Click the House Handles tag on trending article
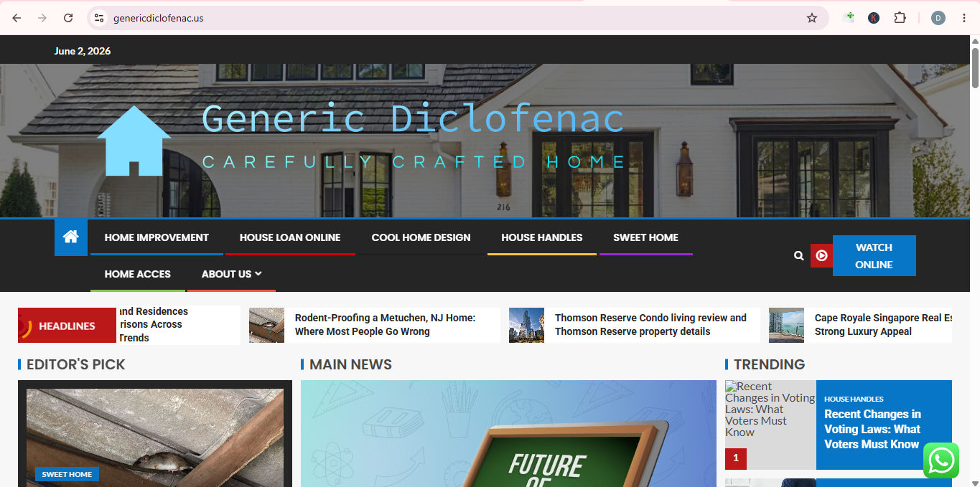This screenshot has width=980, height=487. coord(854,399)
